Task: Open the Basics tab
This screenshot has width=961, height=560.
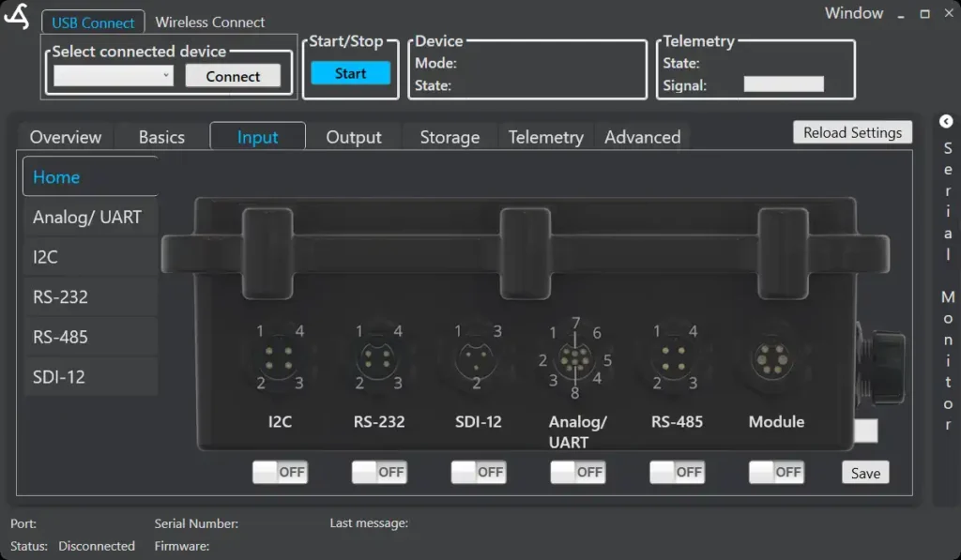Action: click(161, 137)
